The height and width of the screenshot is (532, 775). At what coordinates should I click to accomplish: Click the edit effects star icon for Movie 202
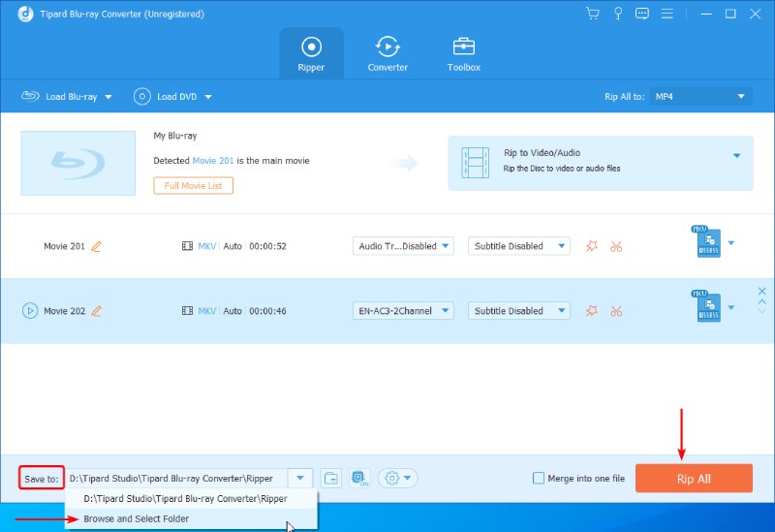point(592,310)
